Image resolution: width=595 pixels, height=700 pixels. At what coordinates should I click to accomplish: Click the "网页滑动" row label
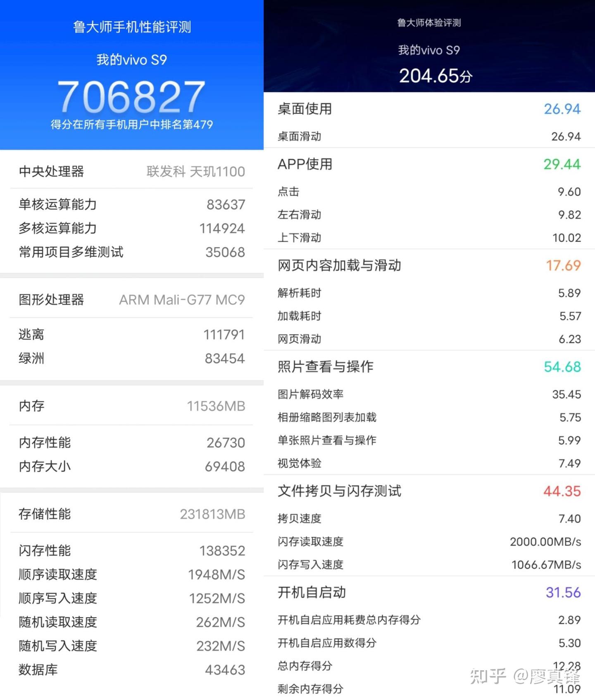coord(300,339)
